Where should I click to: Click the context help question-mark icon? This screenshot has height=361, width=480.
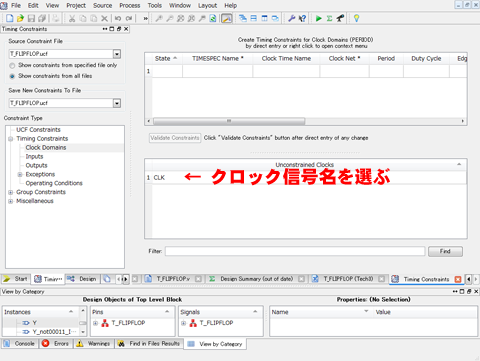tap(302, 18)
